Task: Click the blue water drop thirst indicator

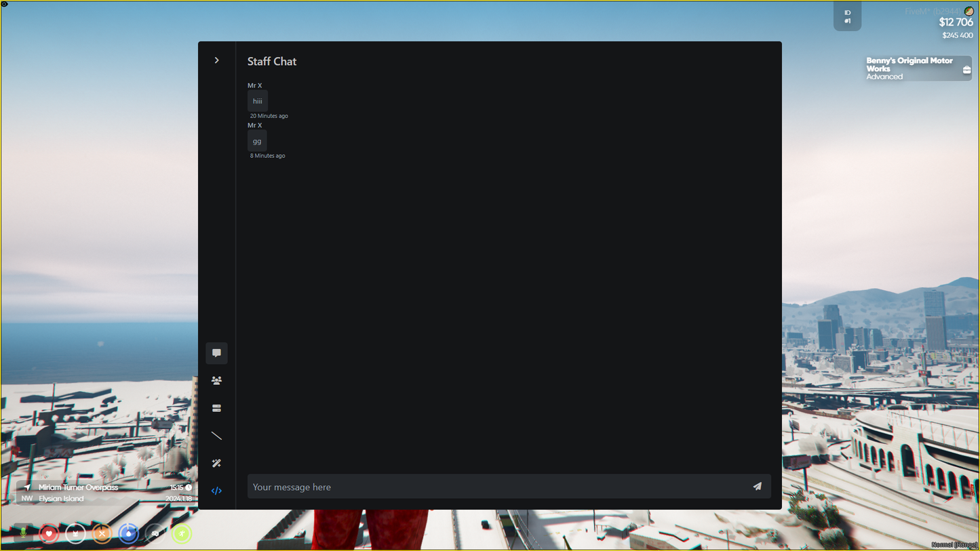Action: click(x=128, y=533)
